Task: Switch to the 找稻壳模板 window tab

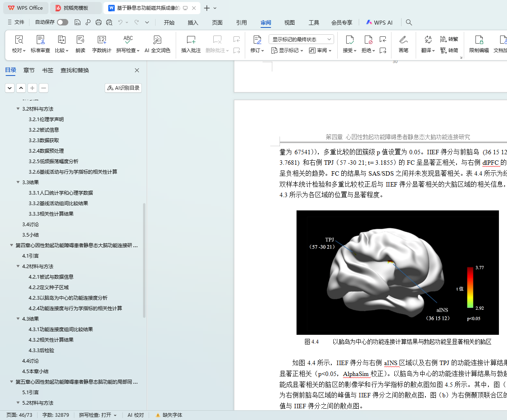Action: pyautogui.click(x=76, y=8)
